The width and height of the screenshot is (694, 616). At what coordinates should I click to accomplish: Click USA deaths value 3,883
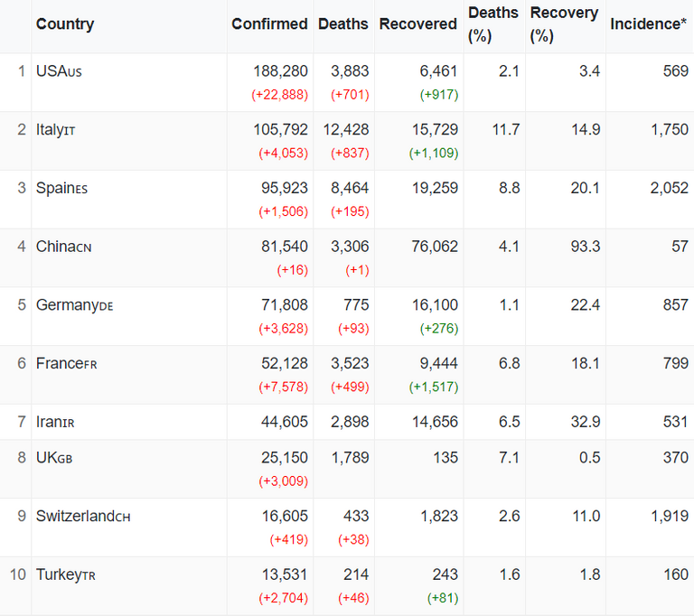pos(350,71)
